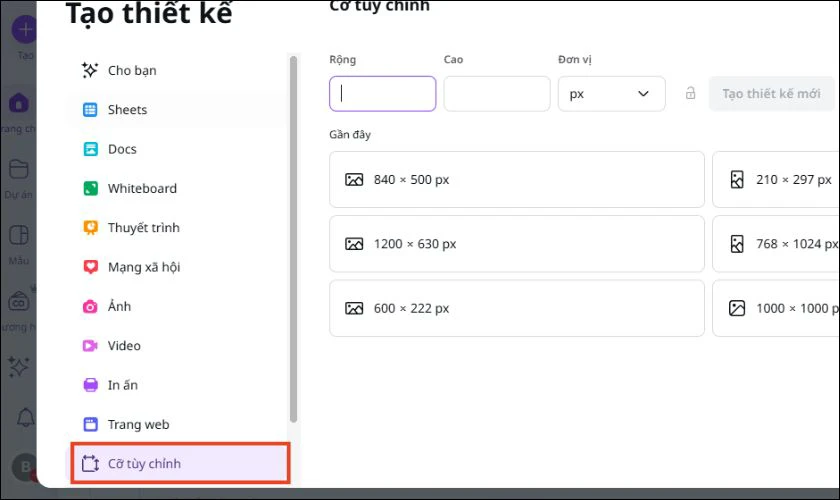Click square icon of 1000 × 1000 card
This screenshot has height=500, width=840.
click(737, 308)
